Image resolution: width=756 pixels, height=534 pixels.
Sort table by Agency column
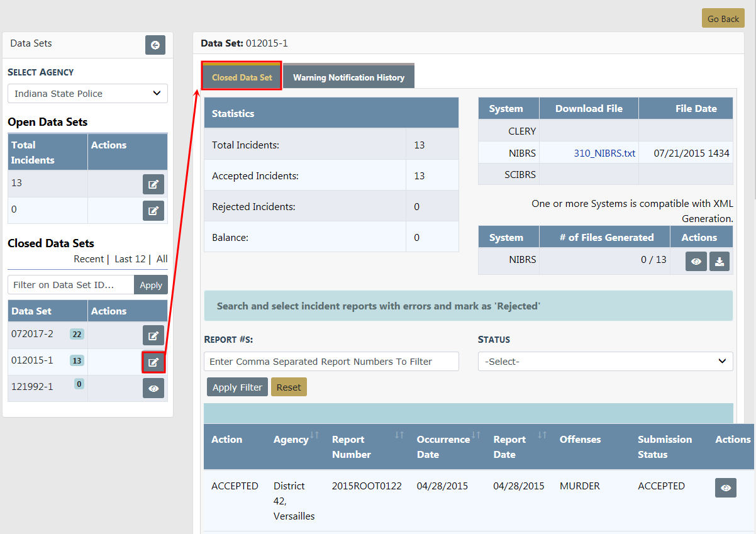click(x=314, y=435)
